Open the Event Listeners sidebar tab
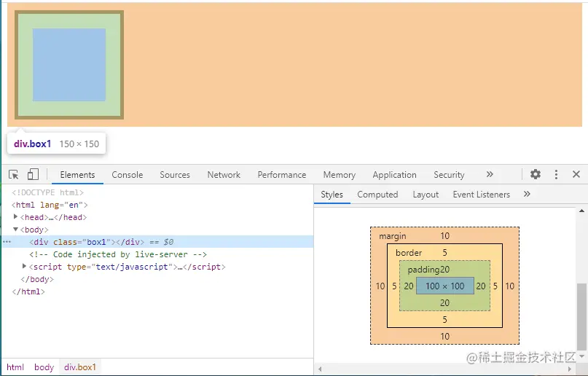 tap(481, 195)
